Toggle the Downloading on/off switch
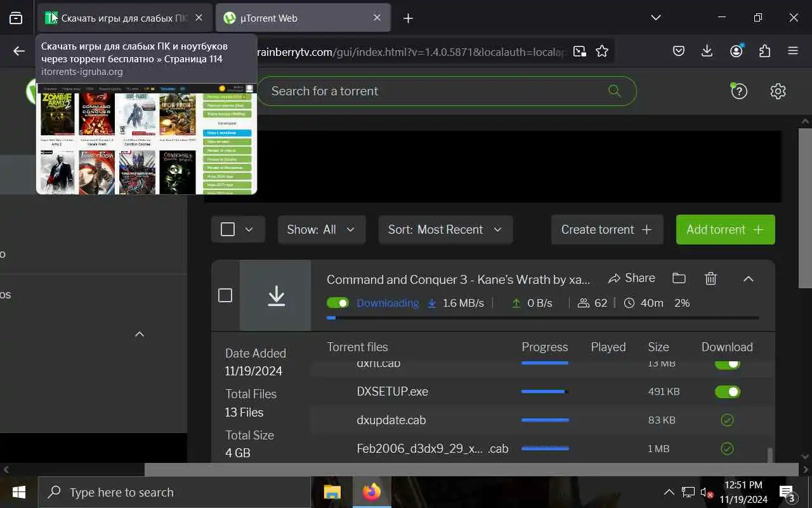Viewport: 812px width, 508px height. pos(337,303)
